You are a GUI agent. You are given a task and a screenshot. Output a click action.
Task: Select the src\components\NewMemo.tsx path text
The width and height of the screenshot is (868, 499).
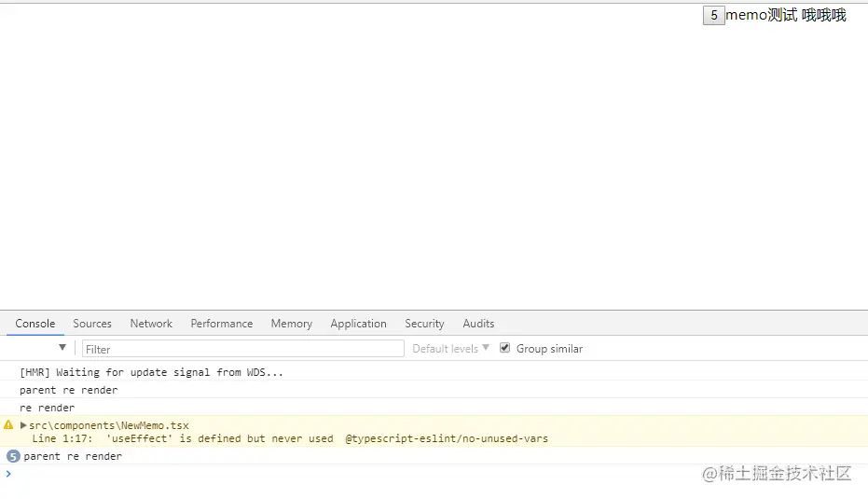pos(109,425)
